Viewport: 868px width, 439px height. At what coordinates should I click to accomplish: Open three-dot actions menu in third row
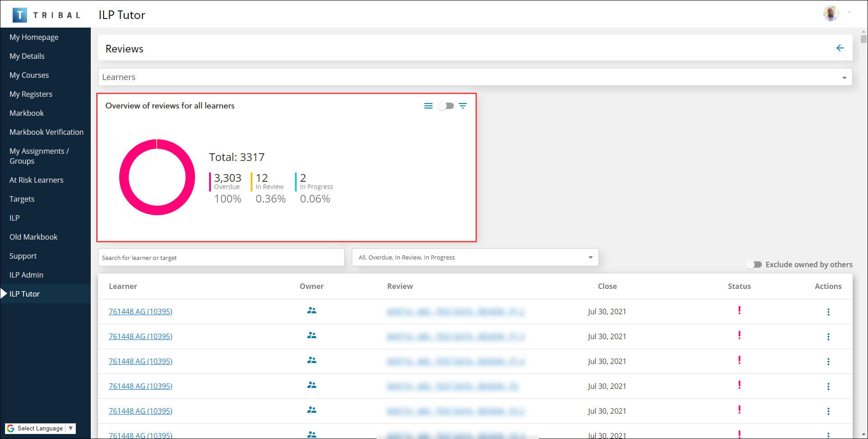coord(828,362)
